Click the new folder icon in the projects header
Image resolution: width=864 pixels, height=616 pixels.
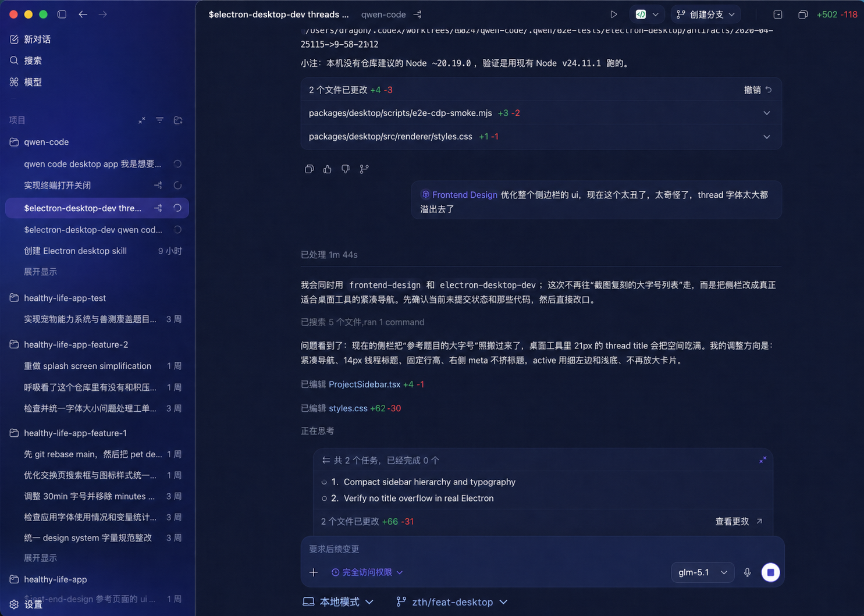(x=178, y=120)
